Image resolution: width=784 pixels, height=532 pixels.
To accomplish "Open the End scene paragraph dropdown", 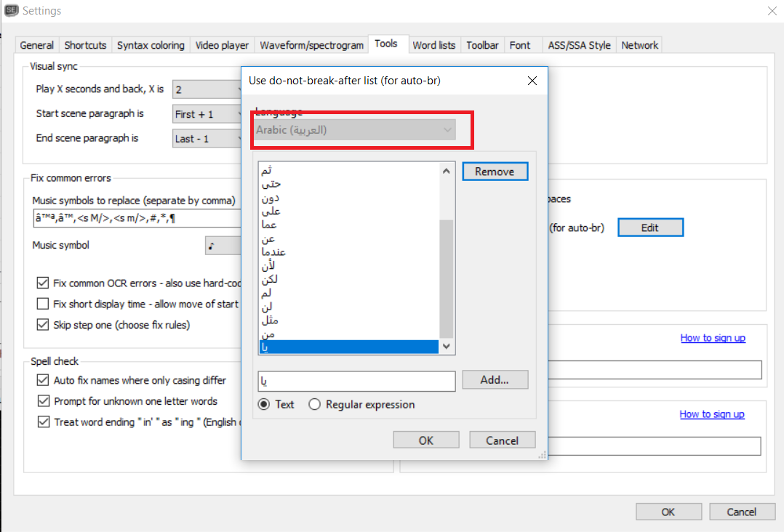I will (x=207, y=138).
